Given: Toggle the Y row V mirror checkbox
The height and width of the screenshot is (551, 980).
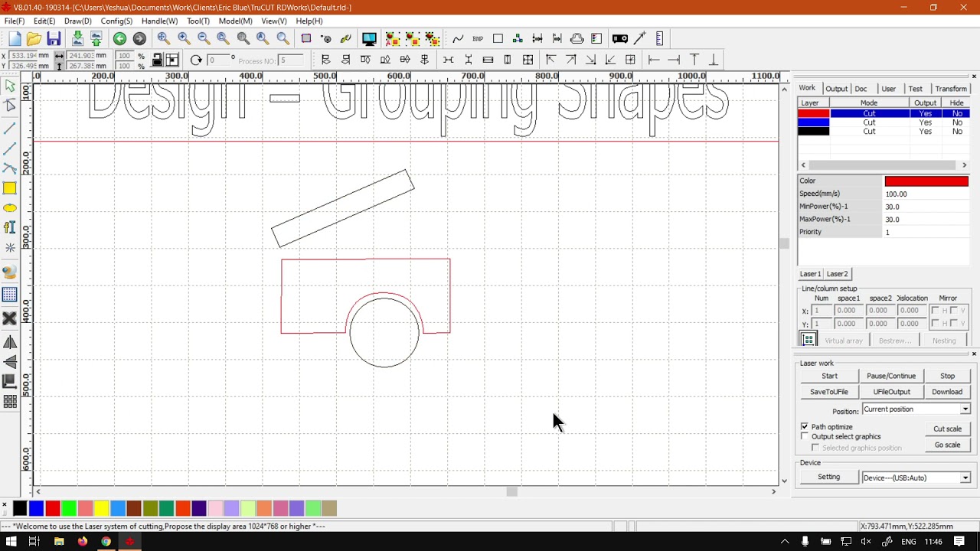Looking at the screenshot, I should (x=954, y=323).
